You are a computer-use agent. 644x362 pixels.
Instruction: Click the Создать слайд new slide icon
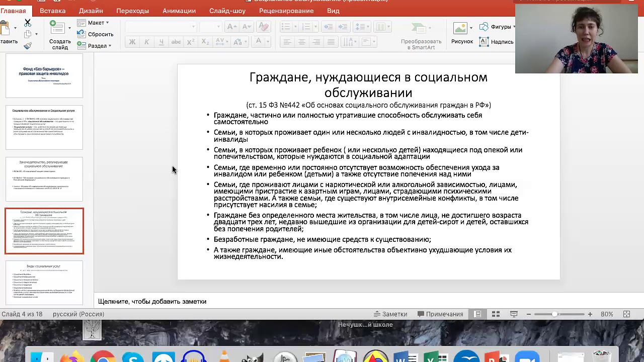pos(57,27)
